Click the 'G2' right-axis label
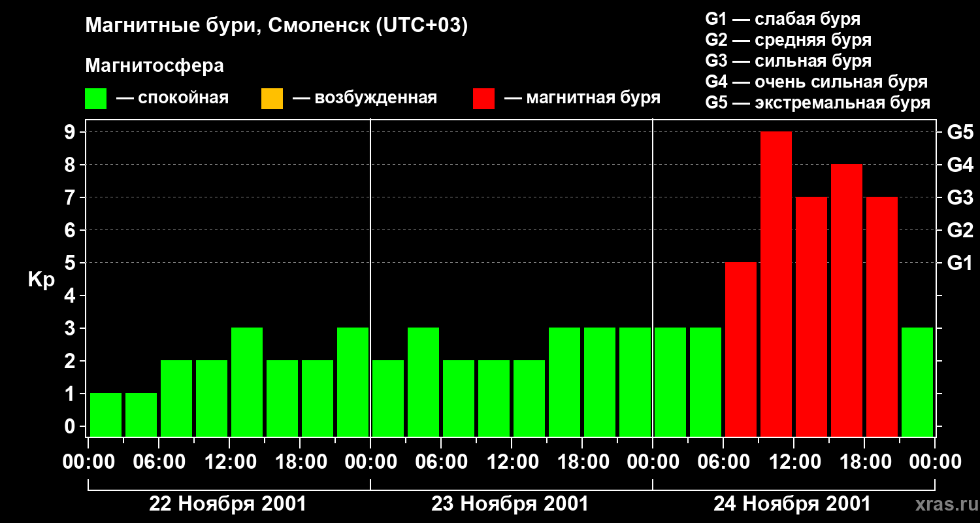Viewport: 980px width, 523px height. pos(960,230)
